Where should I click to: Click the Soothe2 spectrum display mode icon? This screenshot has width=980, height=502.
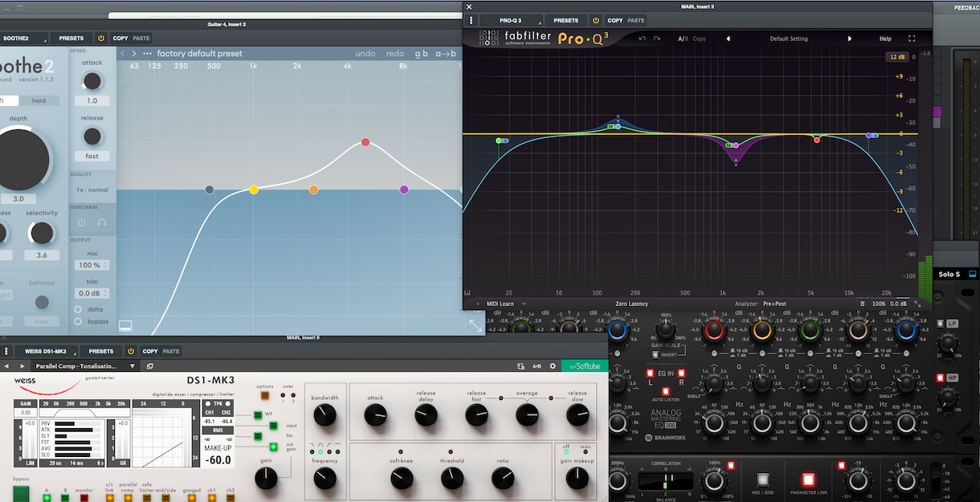tap(125, 325)
